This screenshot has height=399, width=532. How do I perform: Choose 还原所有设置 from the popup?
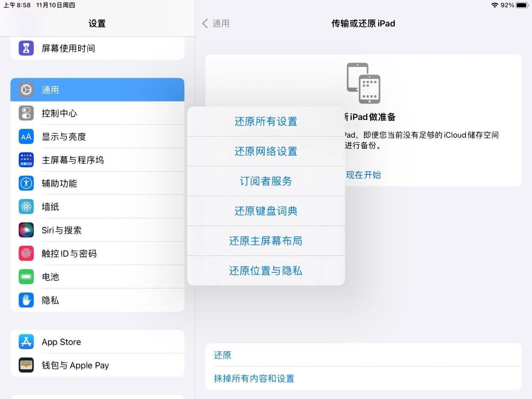click(x=266, y=122)
